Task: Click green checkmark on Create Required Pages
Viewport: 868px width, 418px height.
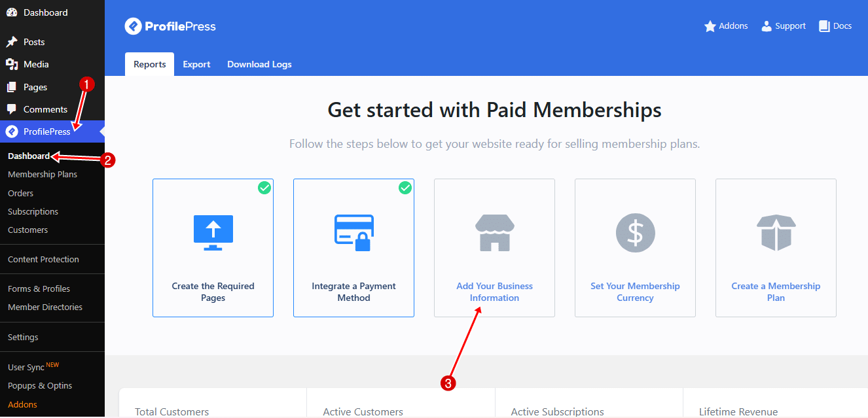Action: pos(264,188)
